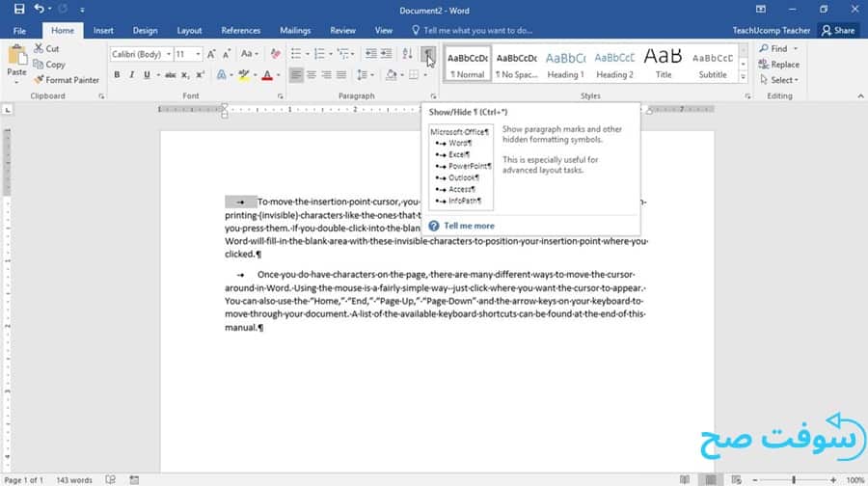
Task: Open the font size 11 dropdown
Action: 198,54
